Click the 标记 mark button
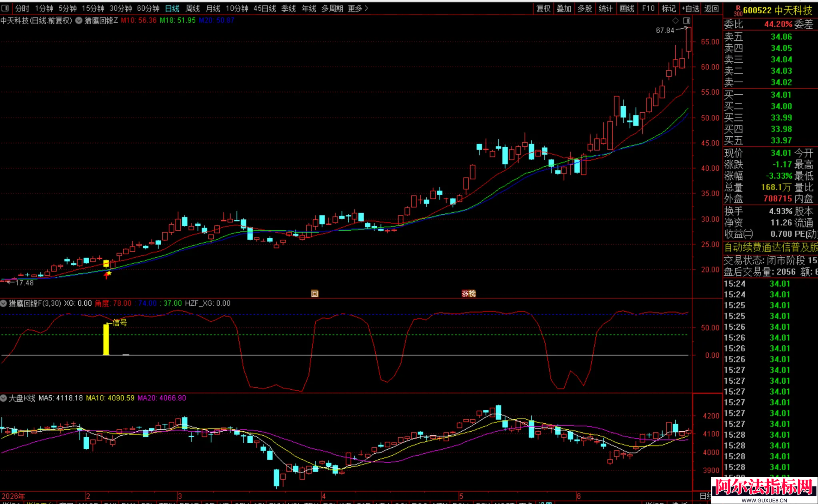 point(669,8)
